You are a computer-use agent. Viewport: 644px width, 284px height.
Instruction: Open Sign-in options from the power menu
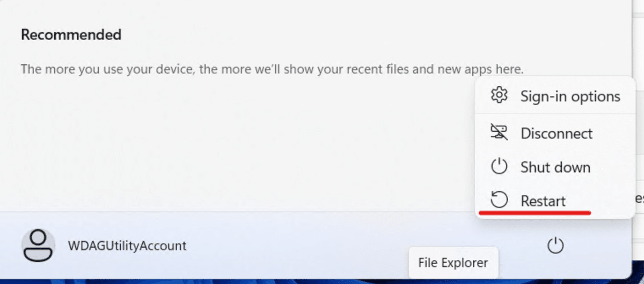[570, 97]
